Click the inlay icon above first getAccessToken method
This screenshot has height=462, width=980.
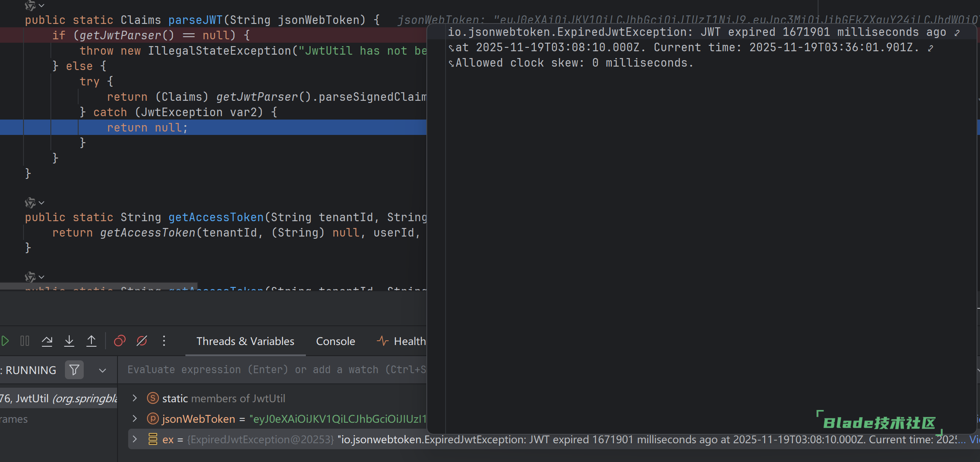coord(31,202)
